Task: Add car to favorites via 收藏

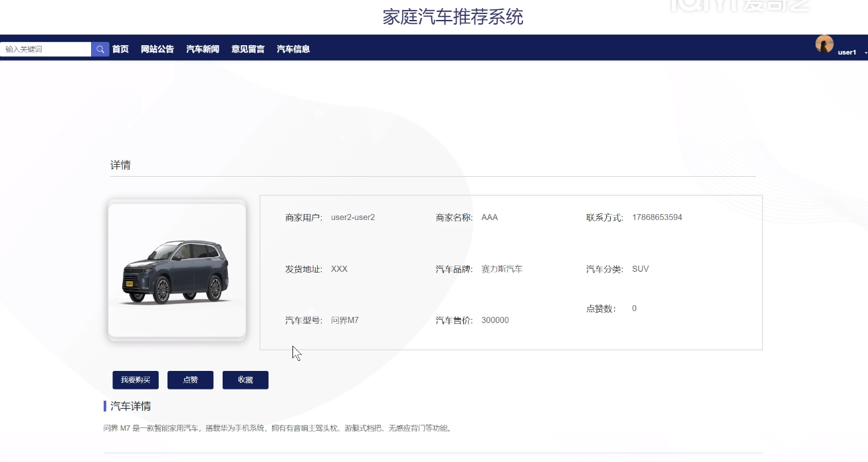Action: pyautogui.click(x=245, y=380)
